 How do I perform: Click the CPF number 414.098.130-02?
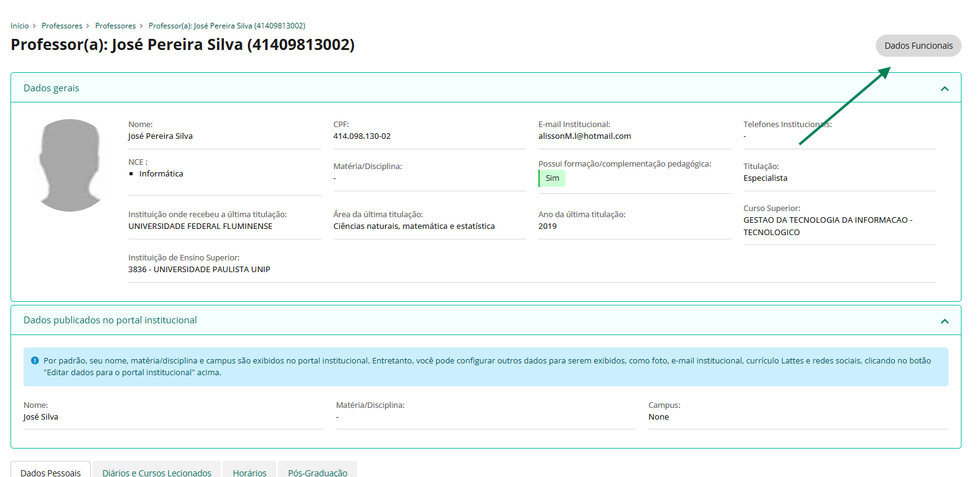[361, 136]
